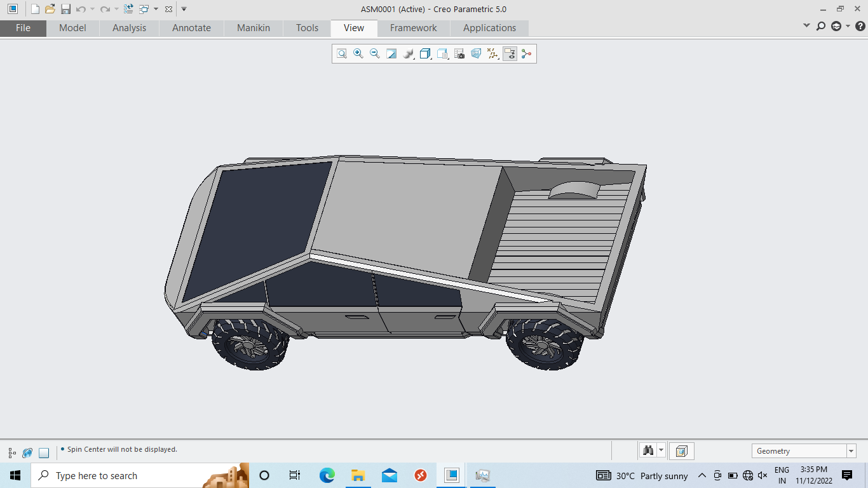Open Microsoft Edge from taskbar
The height and width of the screenshot is (488, 868).
coord(327,475)
